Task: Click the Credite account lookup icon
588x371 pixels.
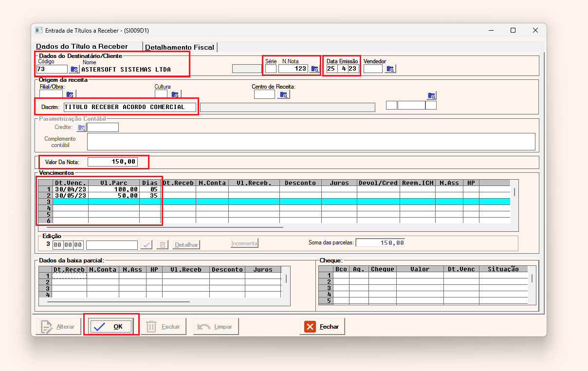Action: point(81,128)
